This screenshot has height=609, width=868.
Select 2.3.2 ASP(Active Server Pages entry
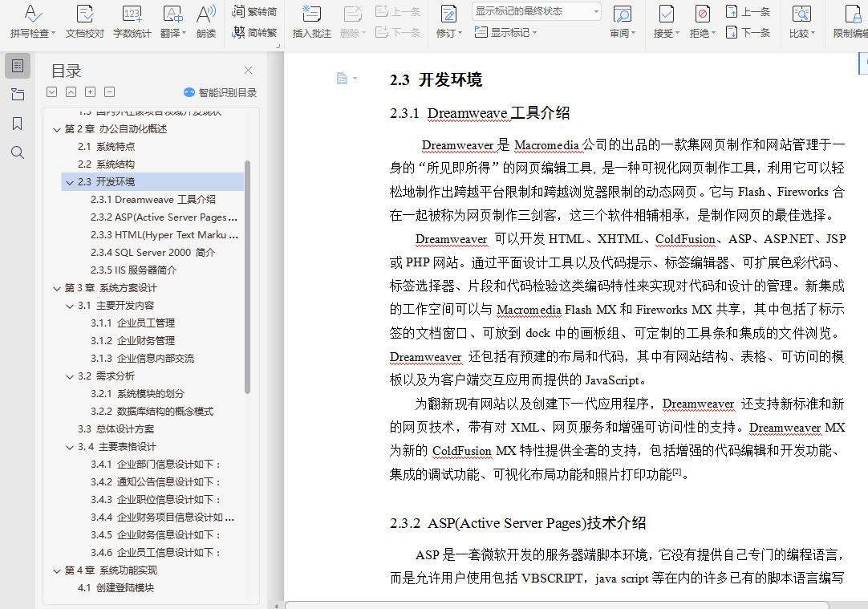click(x=164, y=217)
